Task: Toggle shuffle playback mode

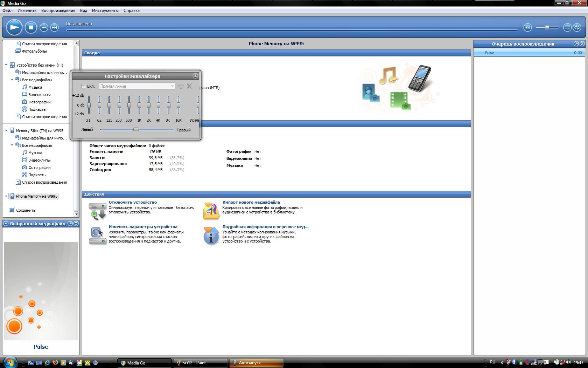Action: point(567,27)
